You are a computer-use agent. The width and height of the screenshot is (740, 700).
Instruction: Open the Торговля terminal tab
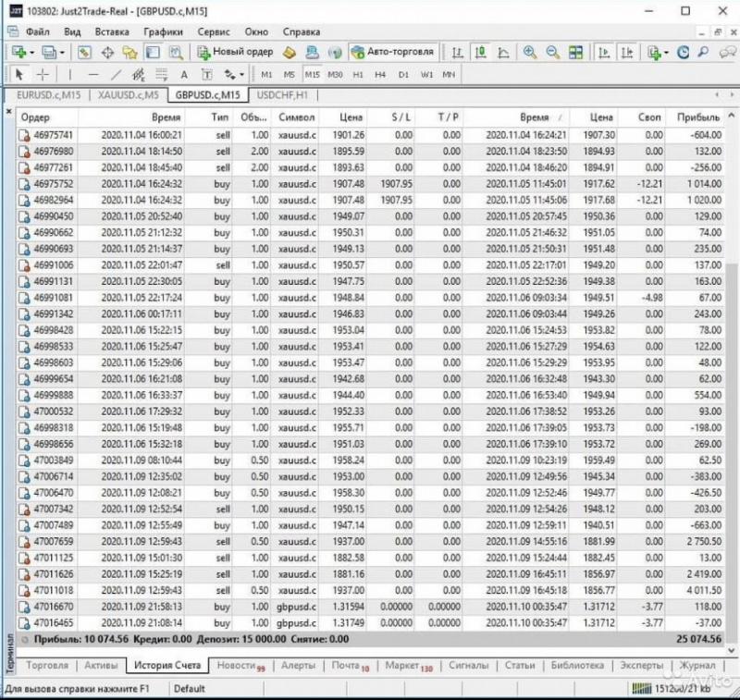pyautogui.click(x=47, y=665)
